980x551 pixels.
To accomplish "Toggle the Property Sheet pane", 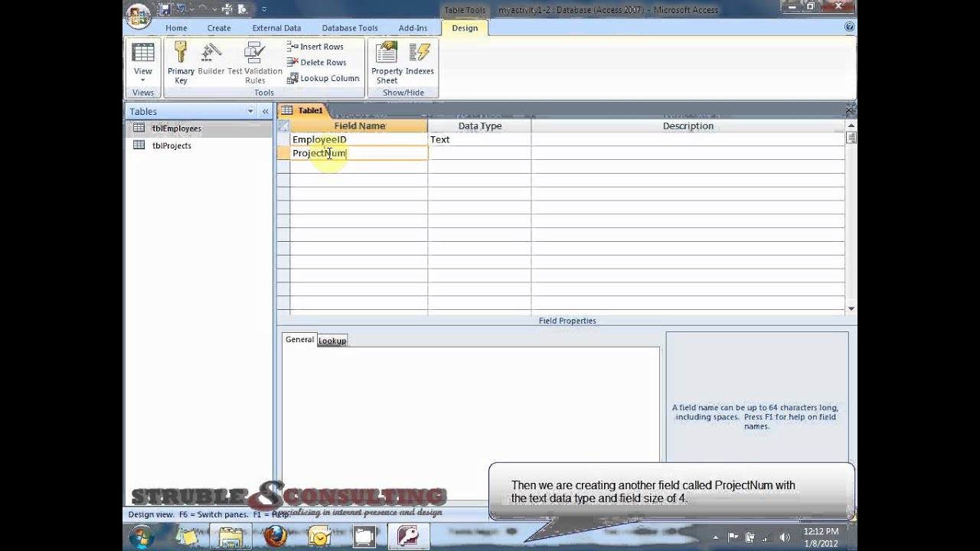I will click(387, 62).
